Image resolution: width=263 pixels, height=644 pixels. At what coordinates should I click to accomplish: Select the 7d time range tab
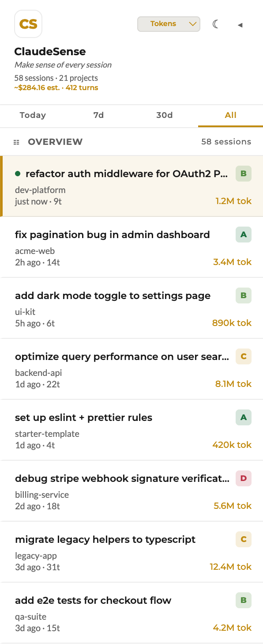pos(98,115)
